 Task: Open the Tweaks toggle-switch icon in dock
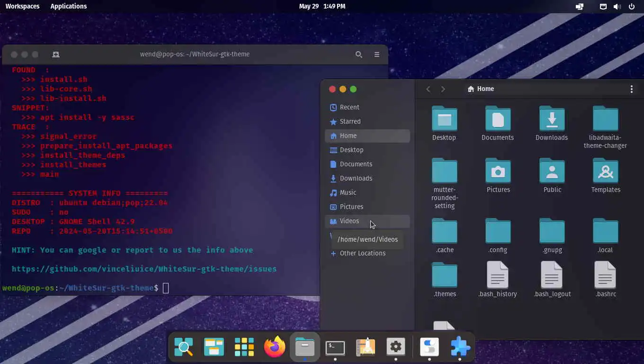(x=429, y=347)
